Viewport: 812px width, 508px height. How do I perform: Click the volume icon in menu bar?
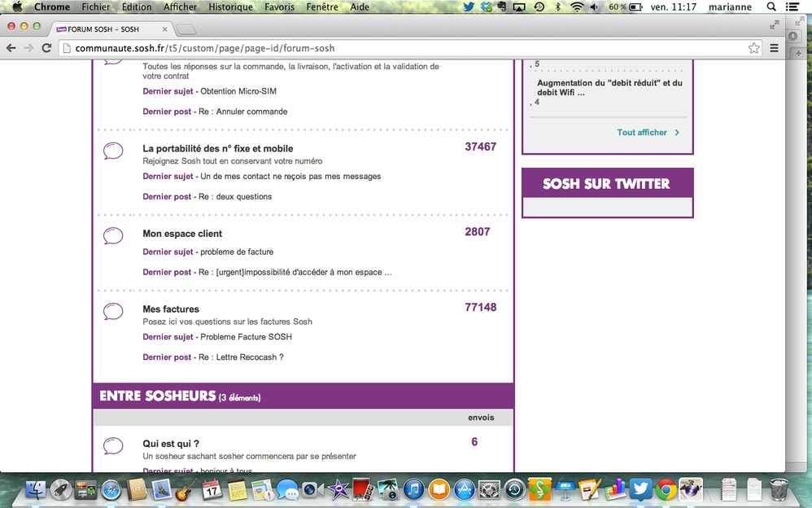click(595, 7)
